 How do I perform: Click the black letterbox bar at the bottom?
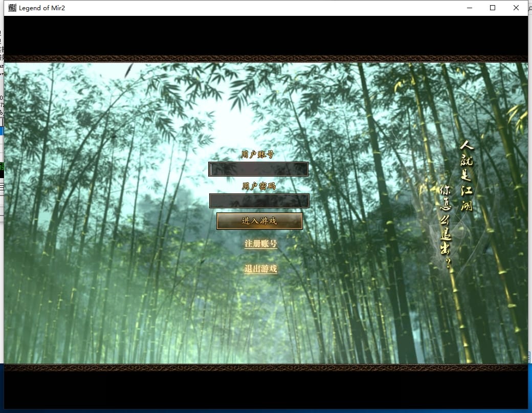coord(265,389)
